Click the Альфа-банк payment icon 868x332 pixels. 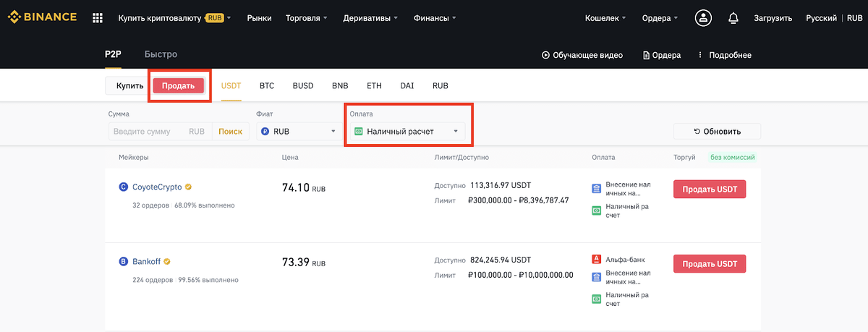(x=597, y=260)
